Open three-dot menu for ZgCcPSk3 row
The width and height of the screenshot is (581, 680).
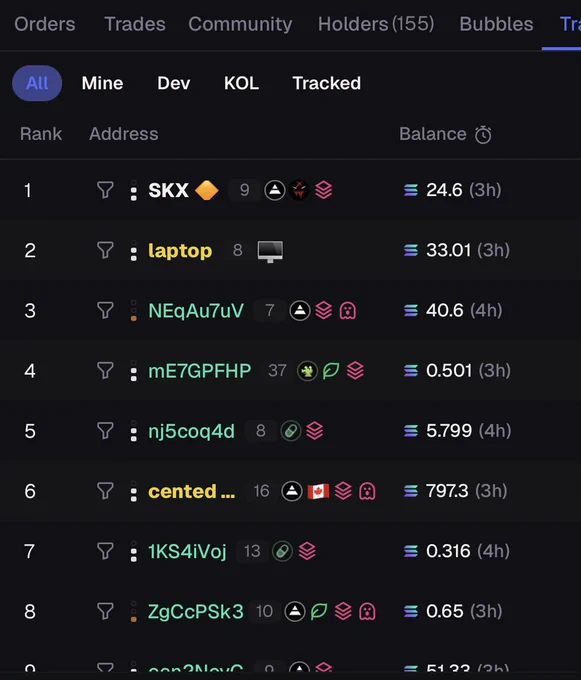[134, 611]
